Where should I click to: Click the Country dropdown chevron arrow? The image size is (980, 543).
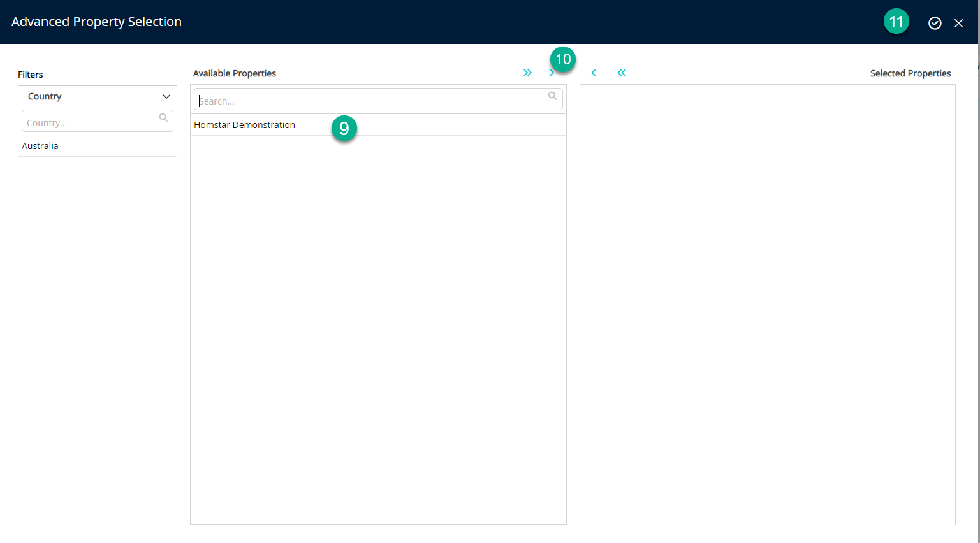click(166, 97)
